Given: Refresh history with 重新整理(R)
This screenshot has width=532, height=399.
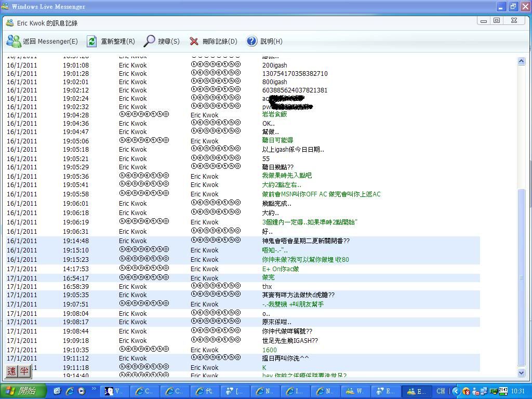Looking at the screenshot, I should [x=111, y=41].
